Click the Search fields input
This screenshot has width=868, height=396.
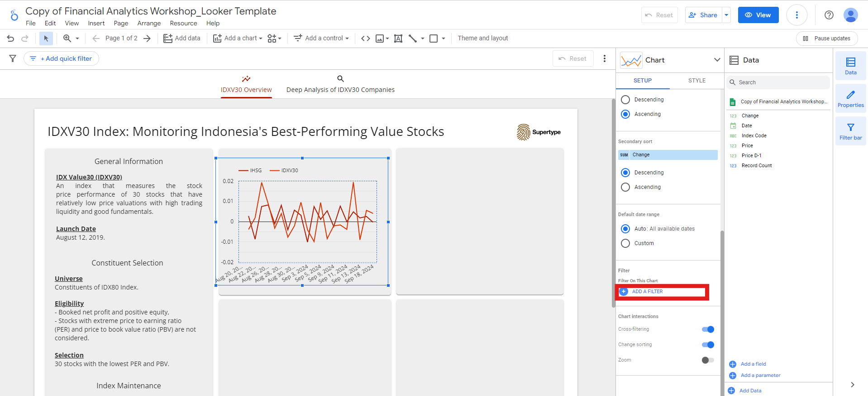[778, 82]
